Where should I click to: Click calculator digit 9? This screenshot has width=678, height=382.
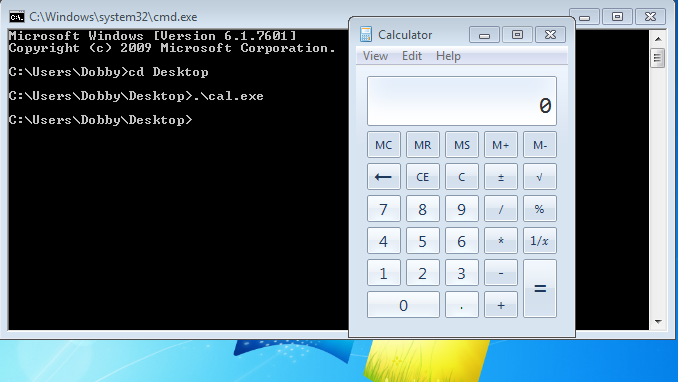(x=462, y=209)
